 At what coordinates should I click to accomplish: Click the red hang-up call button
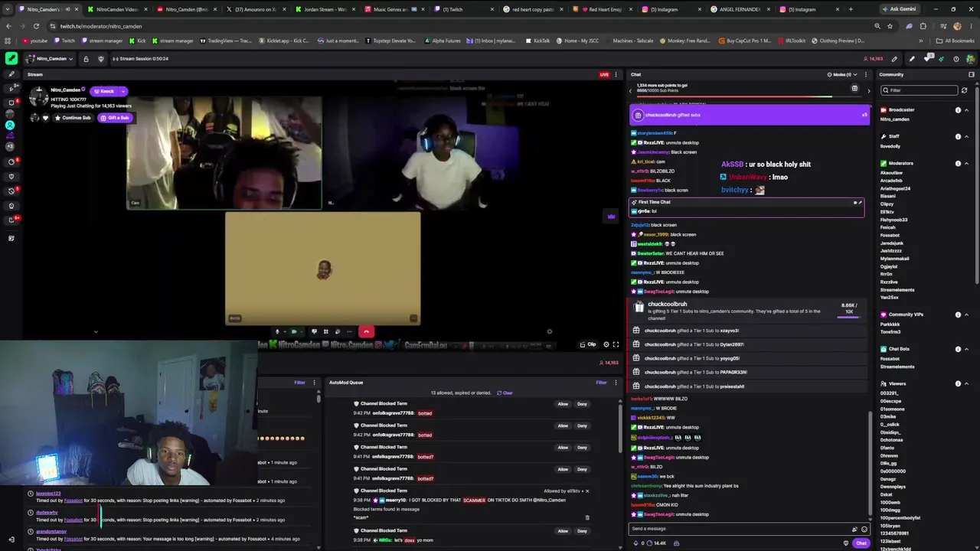(x=366, y=331)
